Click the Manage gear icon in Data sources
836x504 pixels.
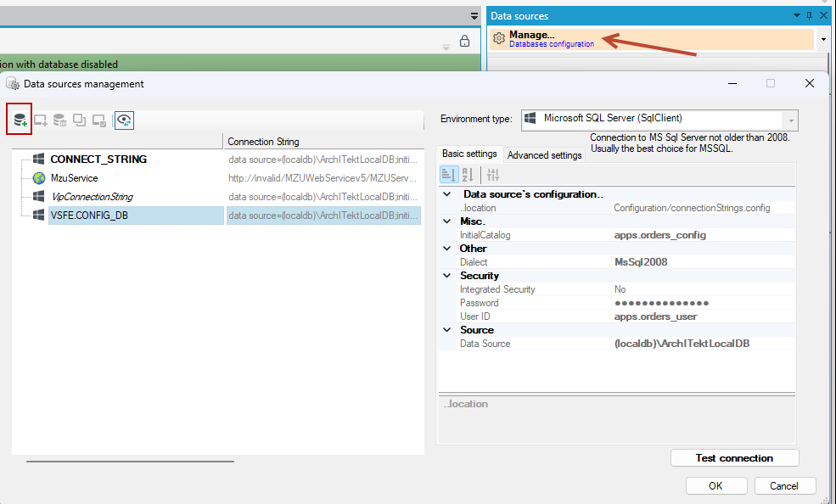(498, 38)
